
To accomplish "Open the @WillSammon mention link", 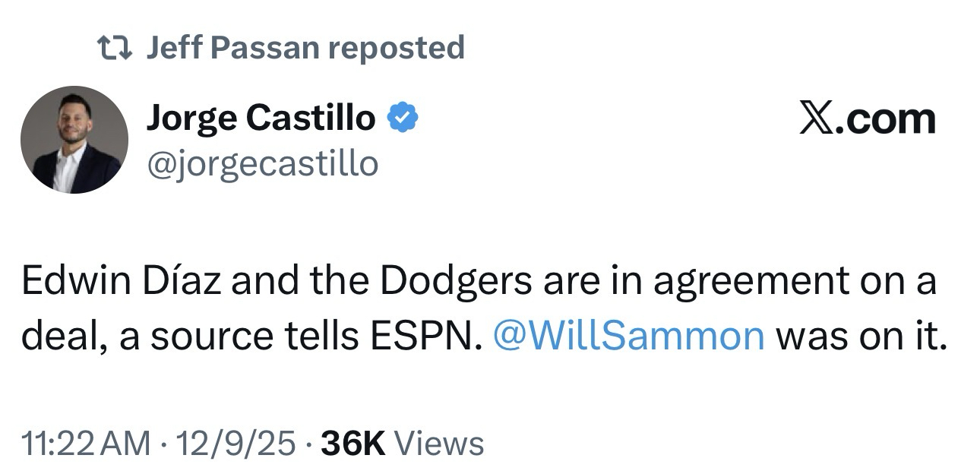I will pyautogui.click(x=628, y=335).
